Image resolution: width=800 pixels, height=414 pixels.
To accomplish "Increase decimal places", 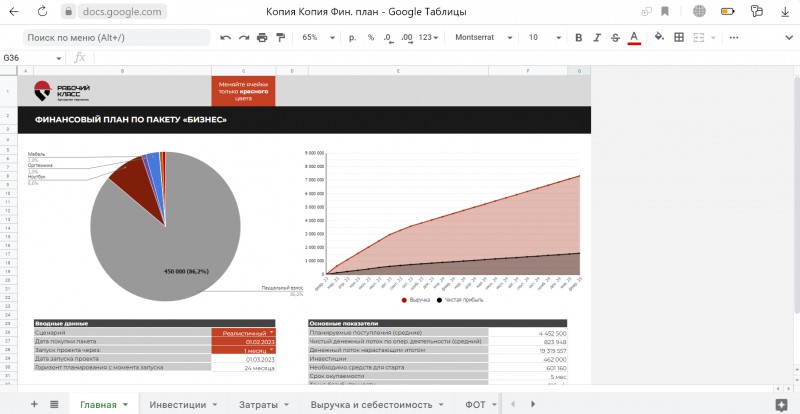I will pos(407,38).
